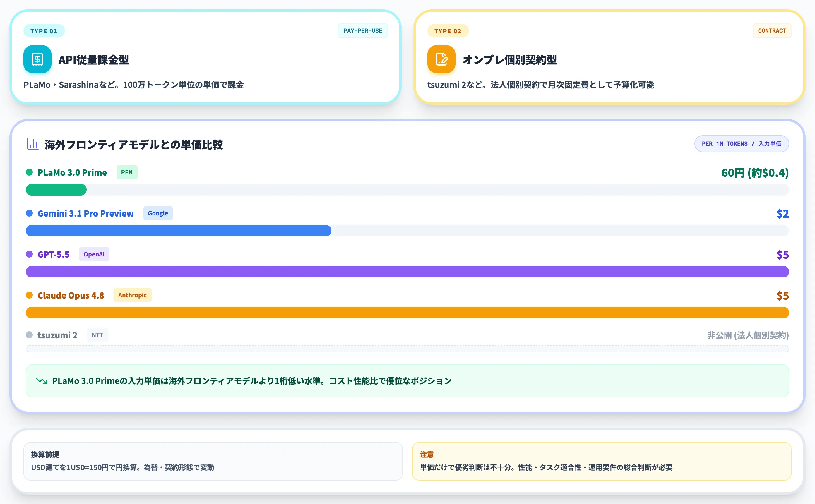Click the $5 price for GPT-5.5
The width and height of the screenshot is (815, 504).
(x=783, y=255)
